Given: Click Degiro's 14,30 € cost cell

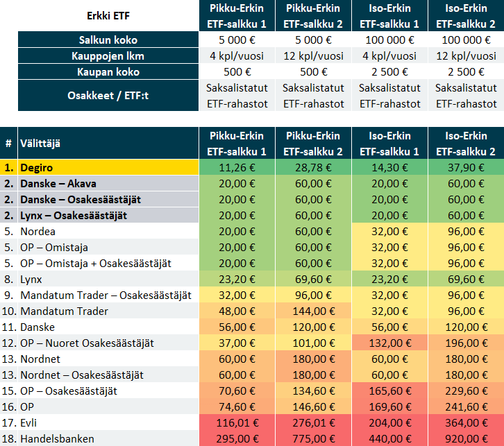Looking at the screenshot, I should point(389,167).
